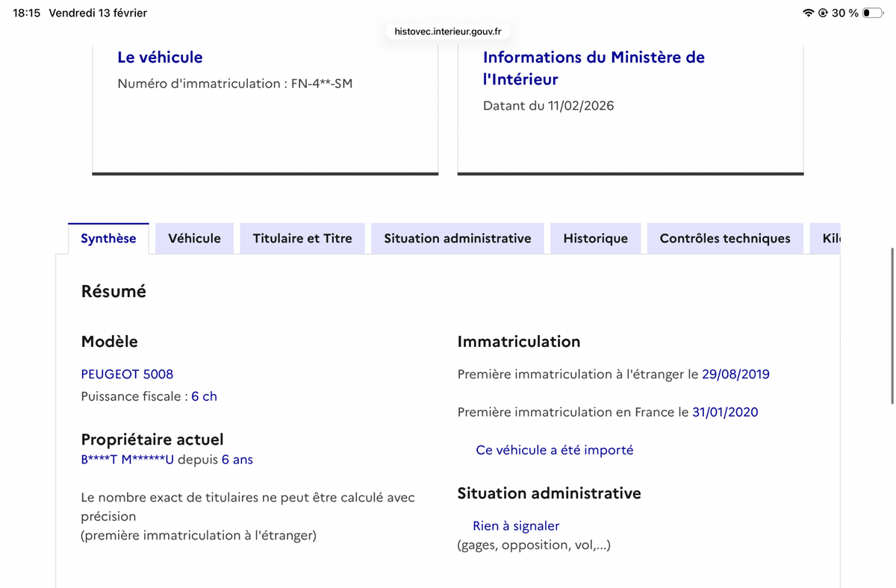The image size is (896, 588).
Task: Click the Propriétaire actuel heading
Action: (x=152, y=440)
